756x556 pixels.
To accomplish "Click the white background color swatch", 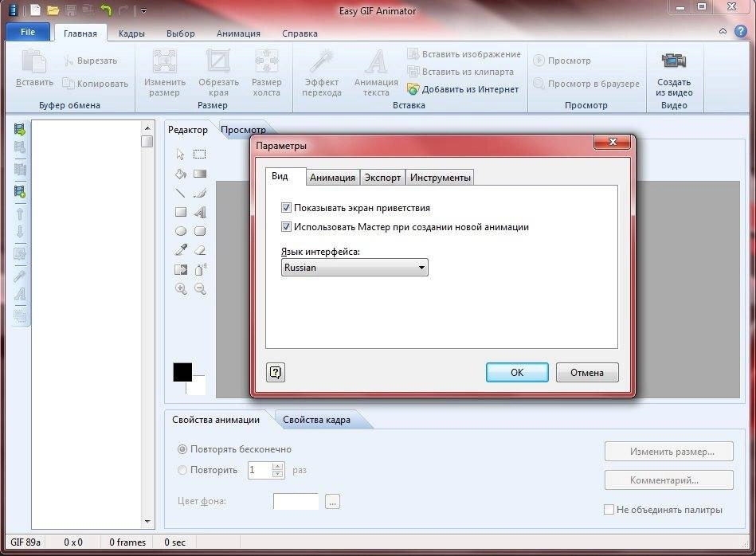I will pyautogui.click(x=197, y=386).
